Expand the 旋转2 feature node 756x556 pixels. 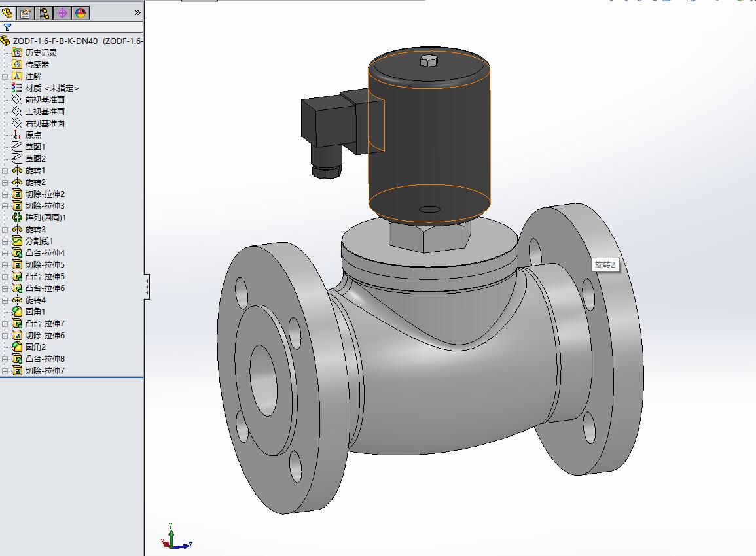click(5, 182)
